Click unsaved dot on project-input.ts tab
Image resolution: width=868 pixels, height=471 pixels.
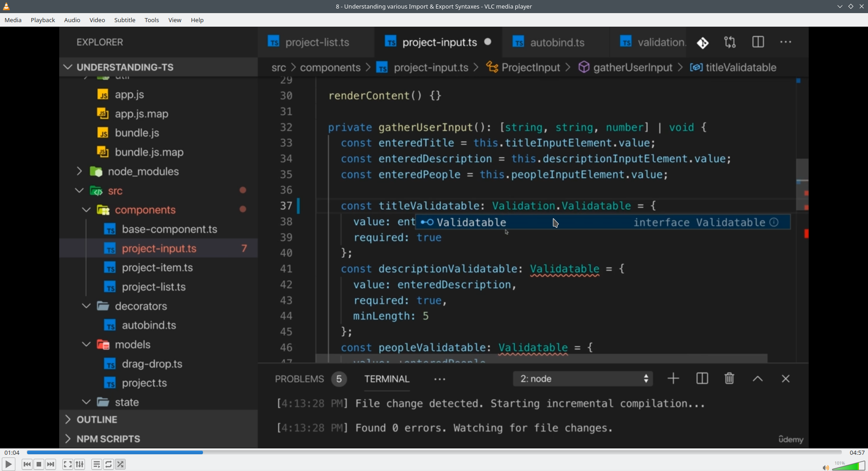(x=488, y=42)
